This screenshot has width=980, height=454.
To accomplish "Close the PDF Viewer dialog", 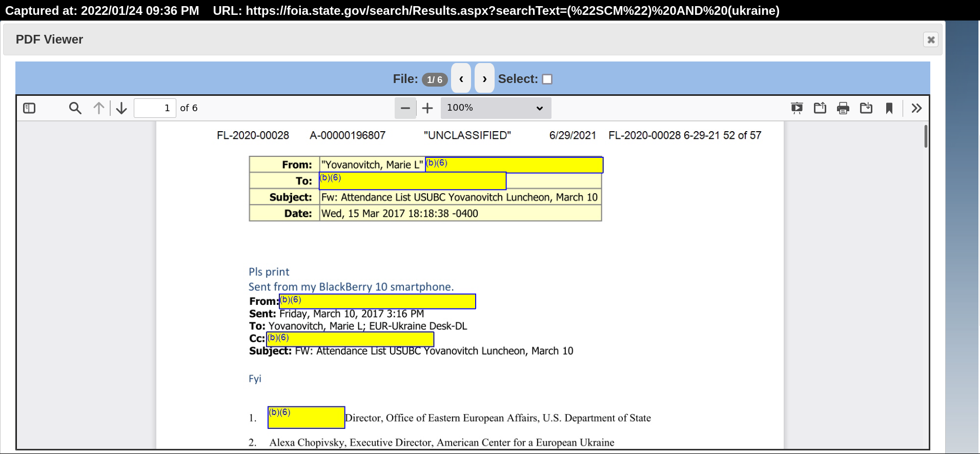I will [x=931, y=39].
